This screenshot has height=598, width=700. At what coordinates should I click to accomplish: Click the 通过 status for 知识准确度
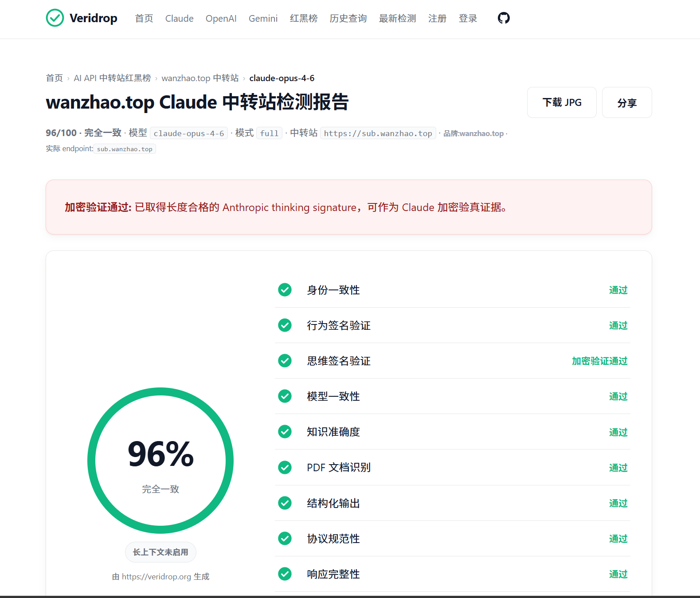click(618, 432)
